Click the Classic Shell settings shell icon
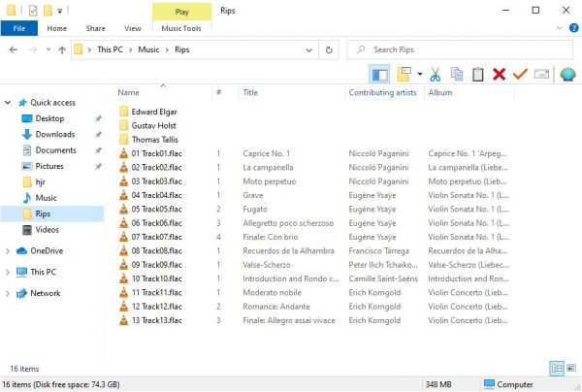Viewport: 582px width, 392px height. [x=567, y=75]
